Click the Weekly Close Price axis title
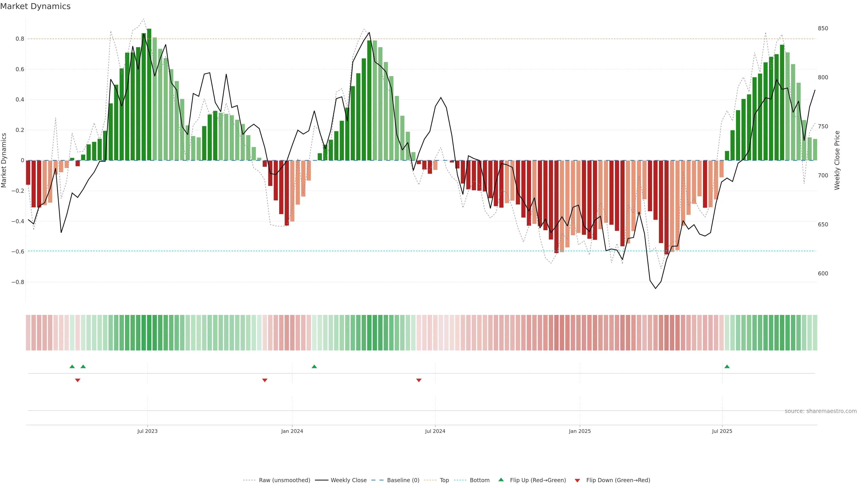 837,160
